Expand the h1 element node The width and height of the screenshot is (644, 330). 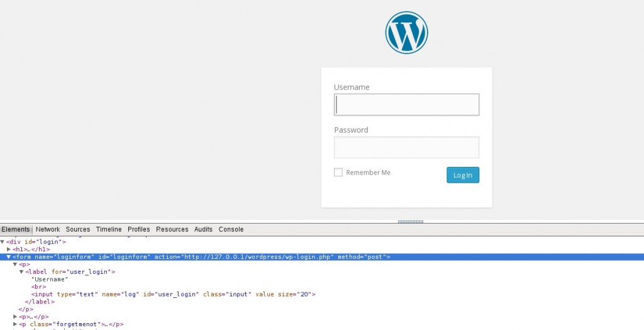[9, 249]
